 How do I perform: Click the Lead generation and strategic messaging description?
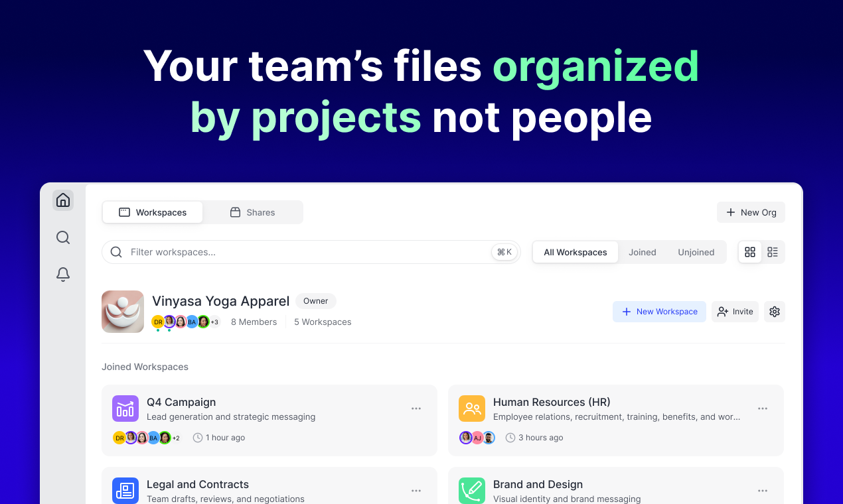(231, 417)
